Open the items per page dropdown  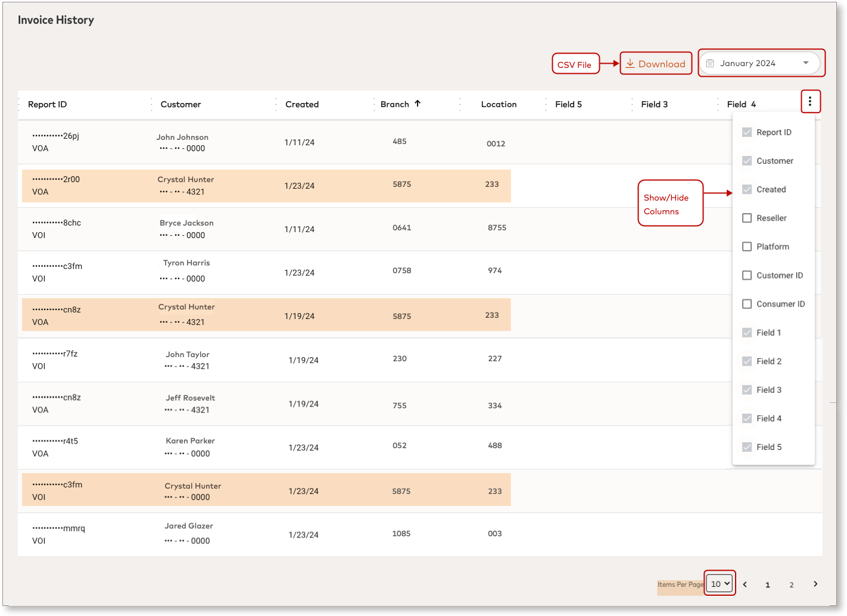720,584
